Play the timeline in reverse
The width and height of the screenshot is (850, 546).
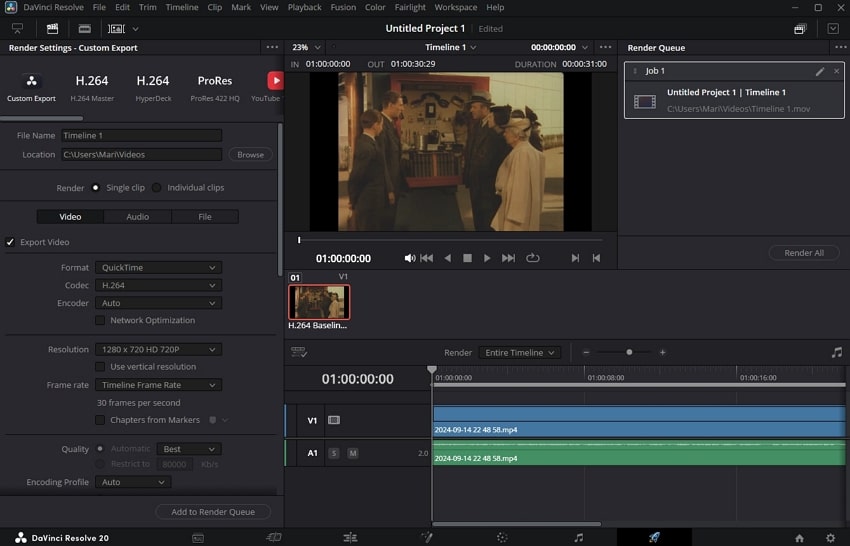point(447,258)
